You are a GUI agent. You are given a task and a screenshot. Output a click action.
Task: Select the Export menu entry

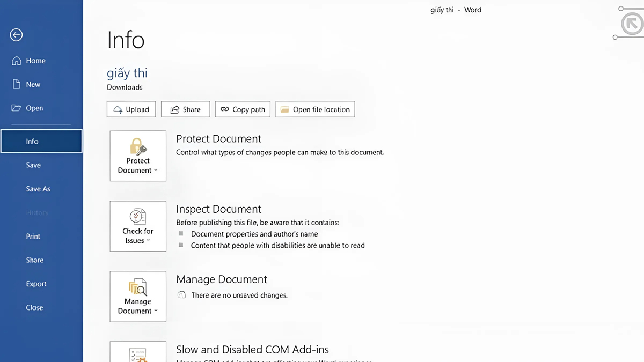click(36, 284)
